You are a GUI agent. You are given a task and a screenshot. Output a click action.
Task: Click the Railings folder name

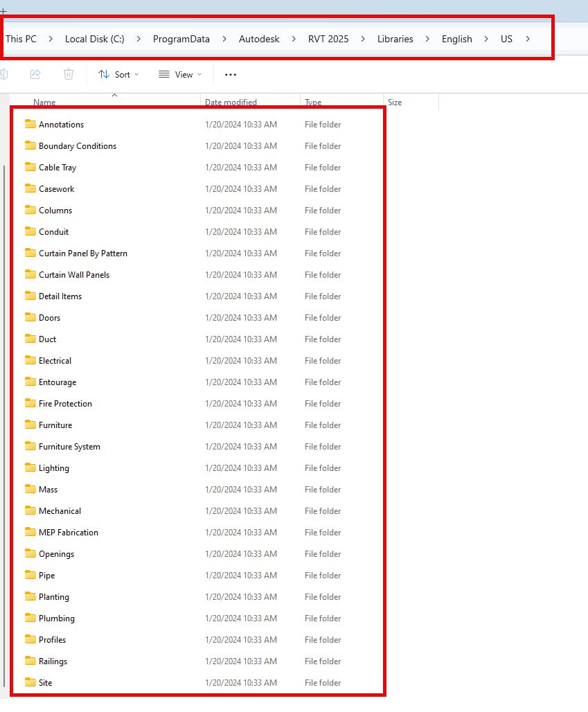tap(53, 661)
